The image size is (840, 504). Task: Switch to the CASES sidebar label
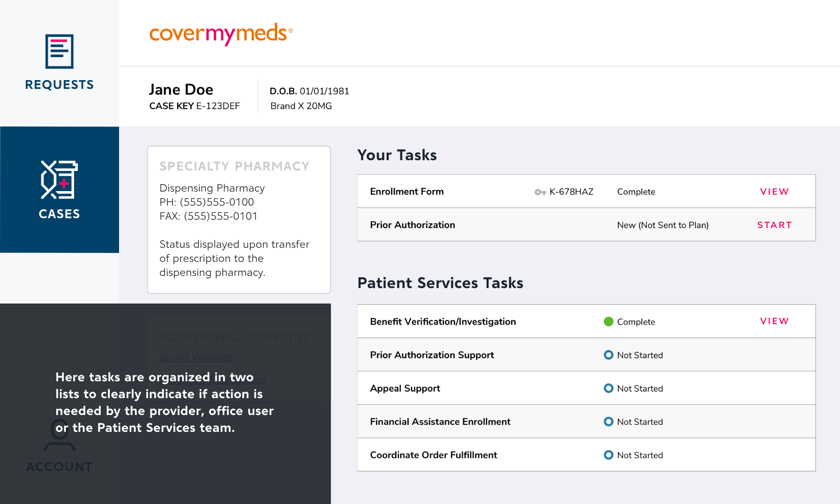coord(59,214)
